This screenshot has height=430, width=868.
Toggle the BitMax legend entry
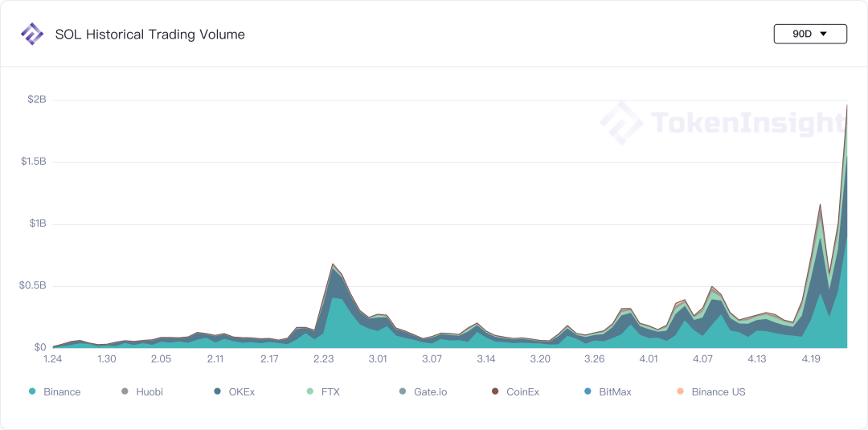click(608, 391)
